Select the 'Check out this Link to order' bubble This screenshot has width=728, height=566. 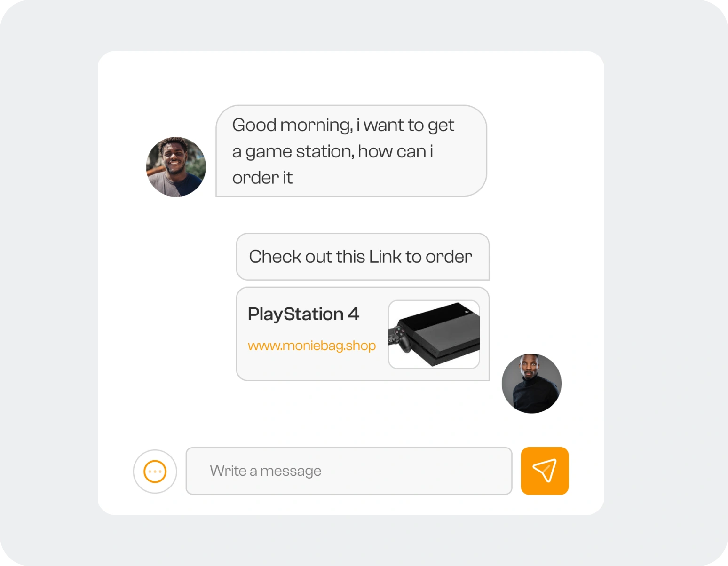pos(363,257)
